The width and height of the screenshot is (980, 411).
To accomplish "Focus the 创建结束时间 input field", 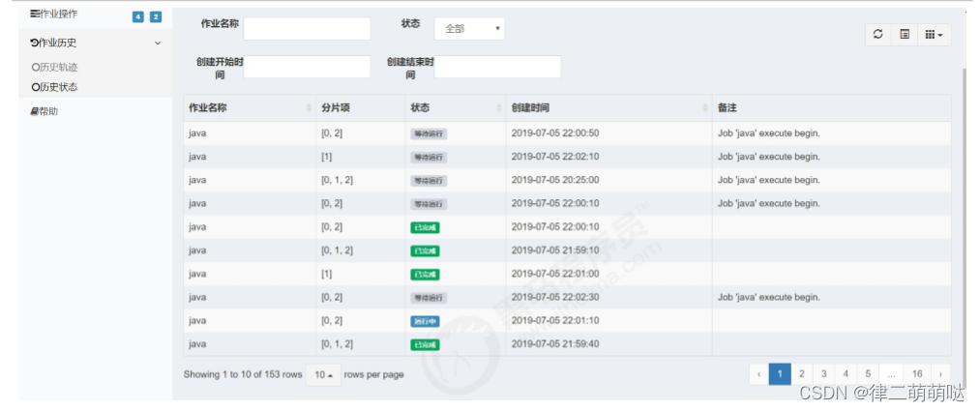I will pos(497,67).
